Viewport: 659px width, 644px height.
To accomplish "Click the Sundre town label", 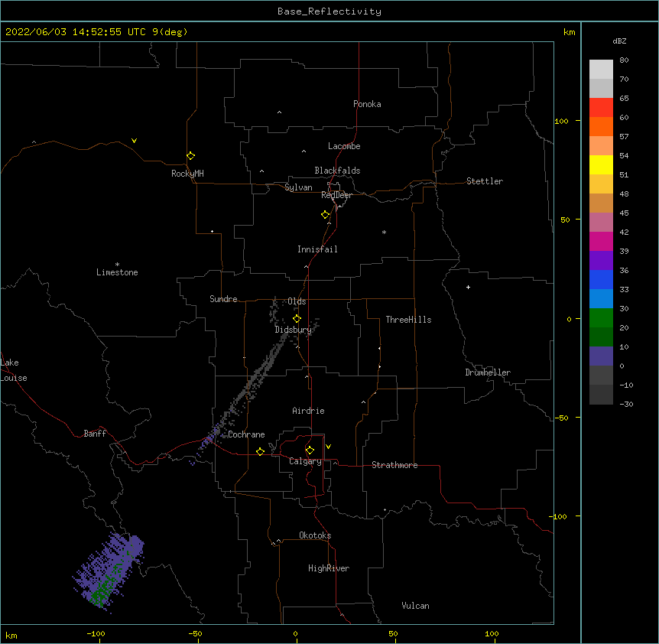I will pos(223,299).
